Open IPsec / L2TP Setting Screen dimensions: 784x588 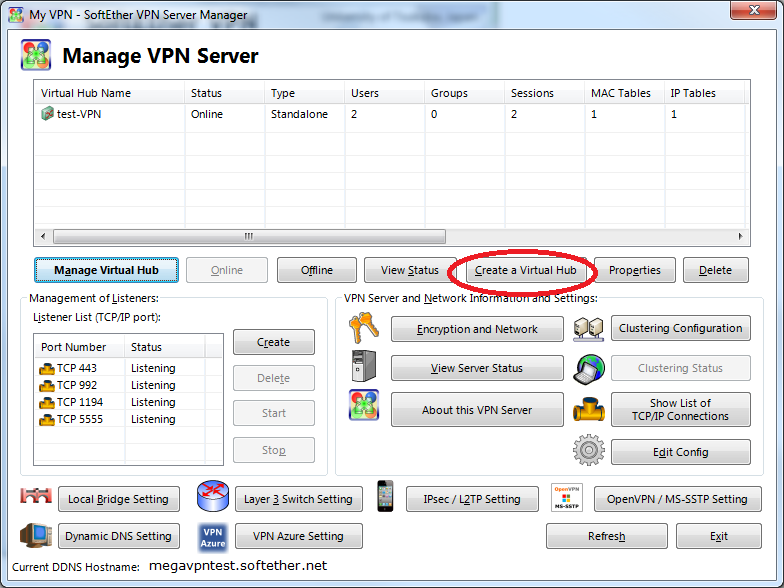(472, 499)
